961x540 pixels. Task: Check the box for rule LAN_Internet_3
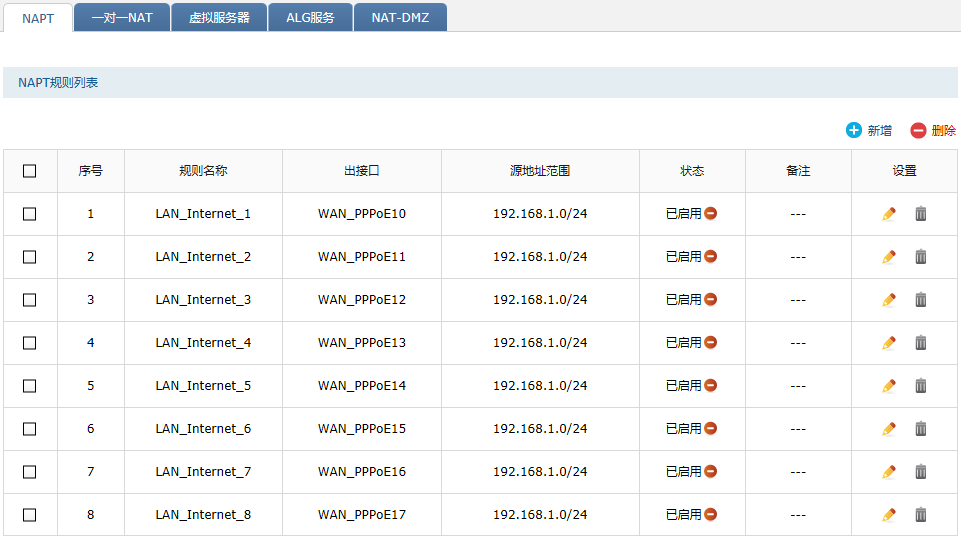click(x=29, y=300)
